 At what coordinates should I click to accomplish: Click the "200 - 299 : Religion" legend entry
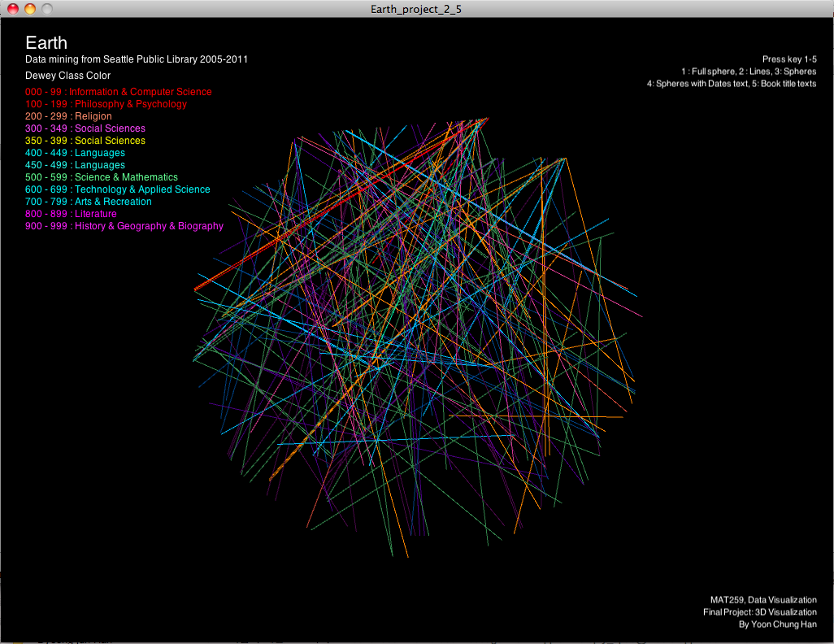(69, 116)
